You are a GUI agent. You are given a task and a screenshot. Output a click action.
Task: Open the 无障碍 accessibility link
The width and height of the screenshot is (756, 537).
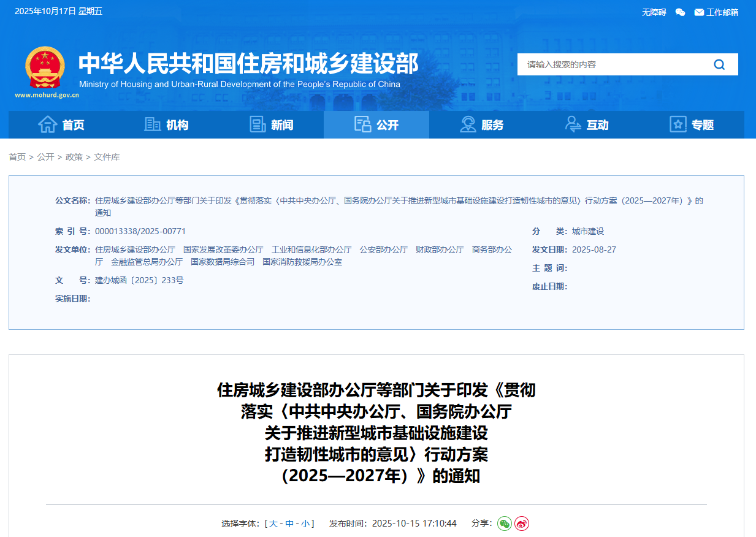tap(653, 12)
